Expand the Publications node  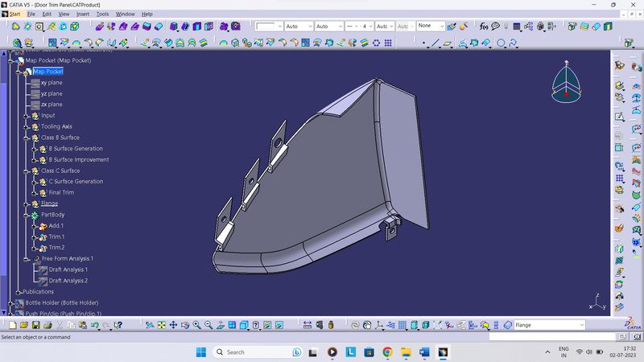(19, 292)
